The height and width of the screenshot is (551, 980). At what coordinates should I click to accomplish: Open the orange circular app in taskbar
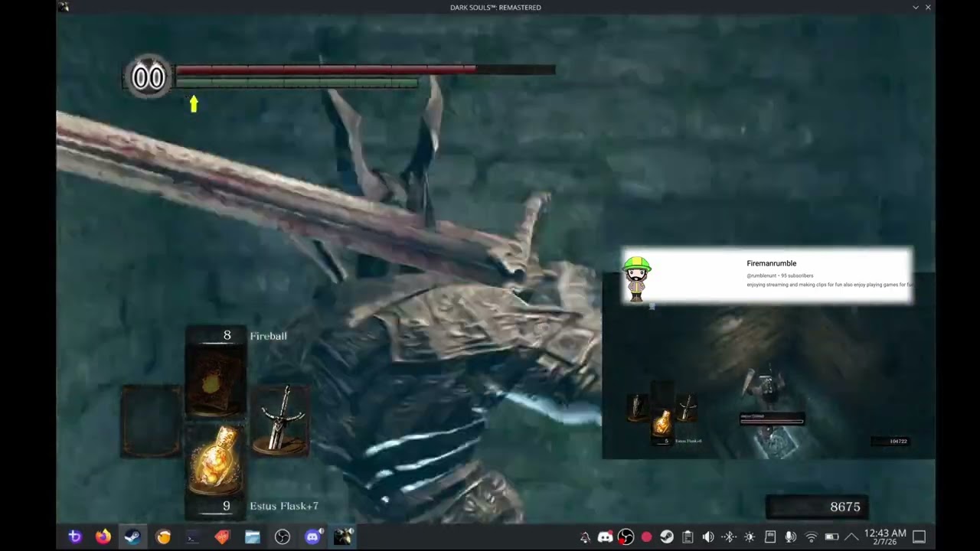(163, 536)
